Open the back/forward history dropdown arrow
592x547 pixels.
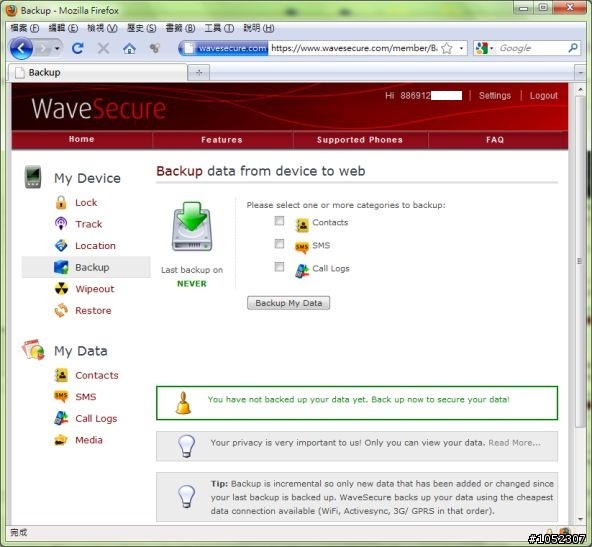[57, 48]
